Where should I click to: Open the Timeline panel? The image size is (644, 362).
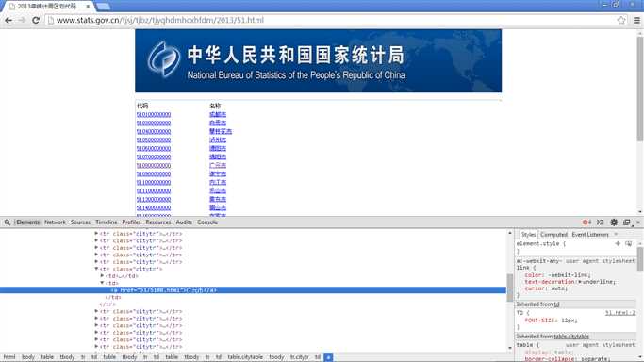tap(107, 222)
